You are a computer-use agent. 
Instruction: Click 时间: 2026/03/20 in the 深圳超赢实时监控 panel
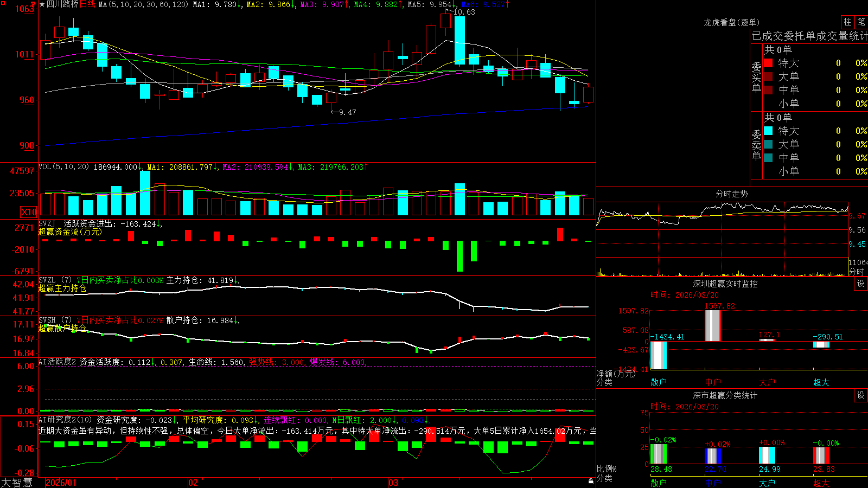tap(685, 295)
